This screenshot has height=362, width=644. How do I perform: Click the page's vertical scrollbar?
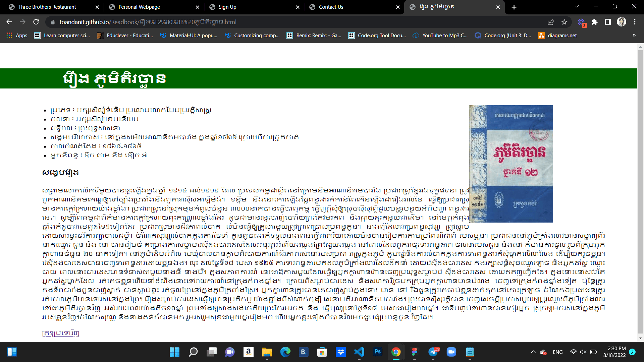coord(640,191)
